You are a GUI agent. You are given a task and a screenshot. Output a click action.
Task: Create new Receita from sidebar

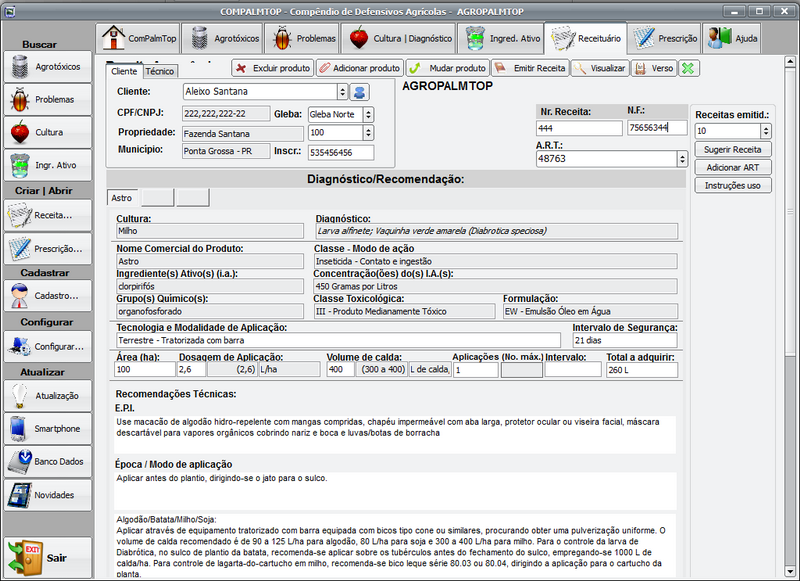click(47, 215)
